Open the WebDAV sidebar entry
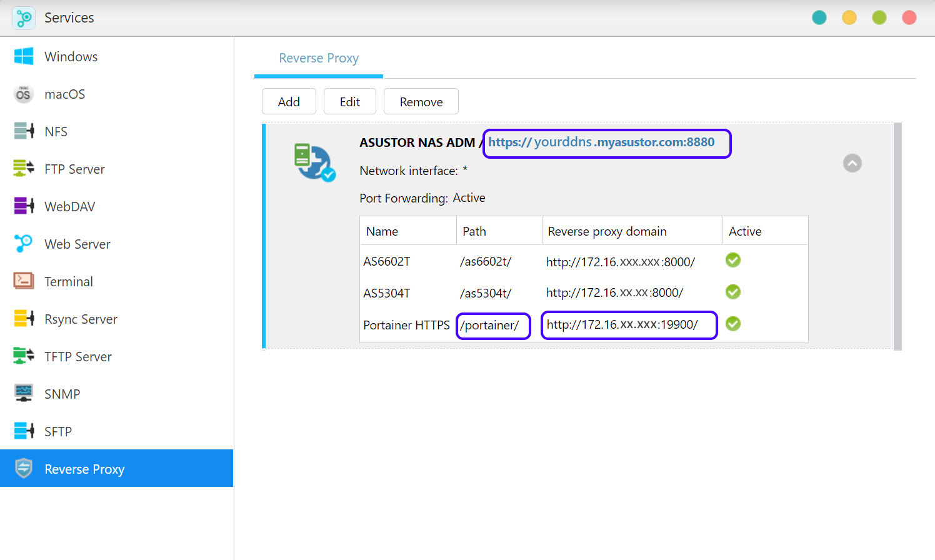 point(117,206)
